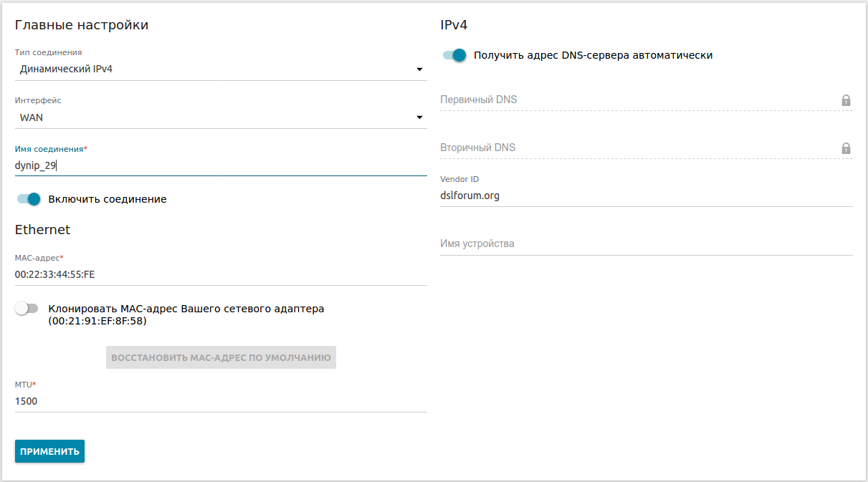Screen dimensions: 868x482
Task: Click the Получить адрес DNS-сервера автоматически label
Action: click(x=593, y=55)
